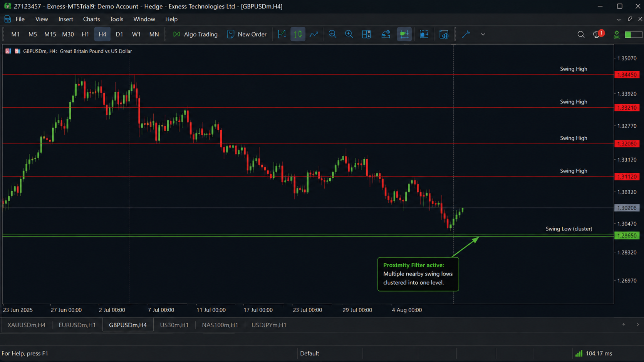
Task: Switch chart to bar chart view
Action: point(282,34)
